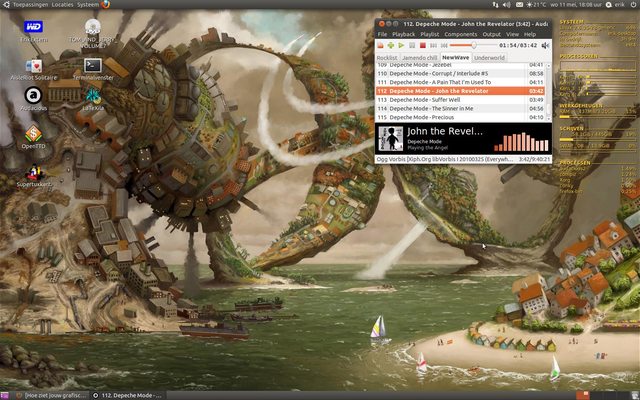The image size is (640, 400).
Task: Click the green add files icon
Action: pyautogui.click(x=391, y=45)
